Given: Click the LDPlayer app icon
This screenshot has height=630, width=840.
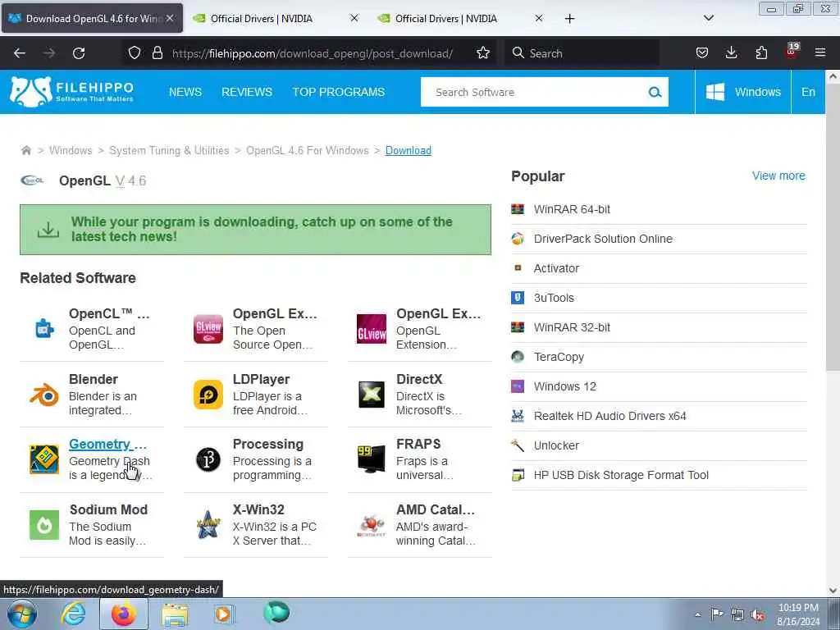Looking at the screenshot, I should [208, 395].
